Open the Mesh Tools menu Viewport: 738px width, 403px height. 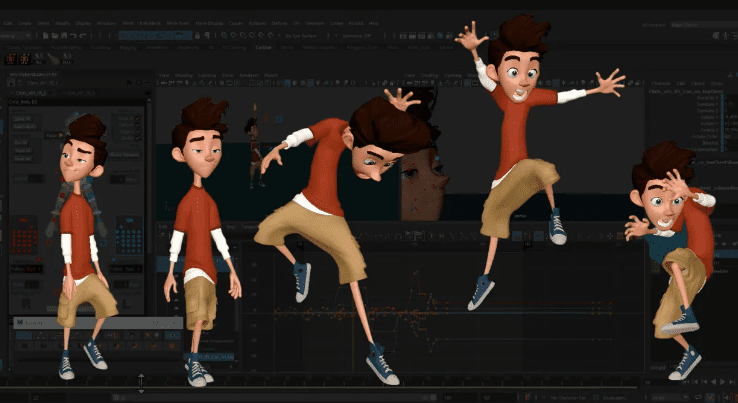pyautogui.click(x=178, y=23)
